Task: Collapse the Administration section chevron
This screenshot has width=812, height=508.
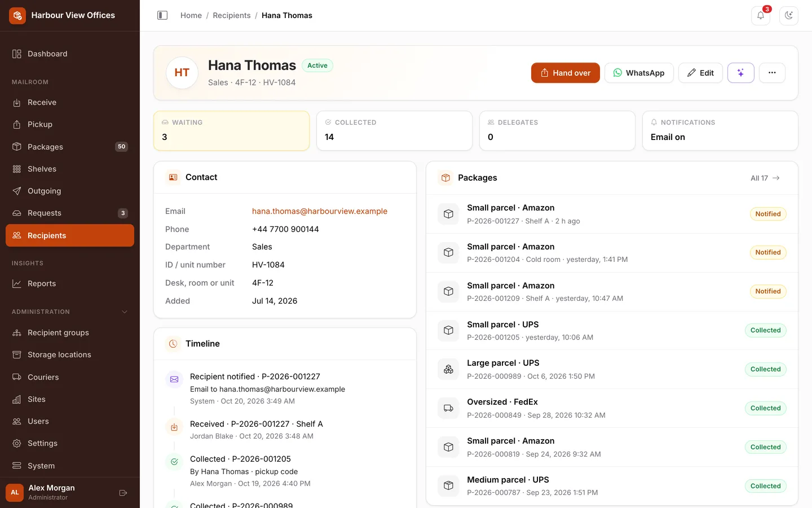Action: [x=125, y=312]
